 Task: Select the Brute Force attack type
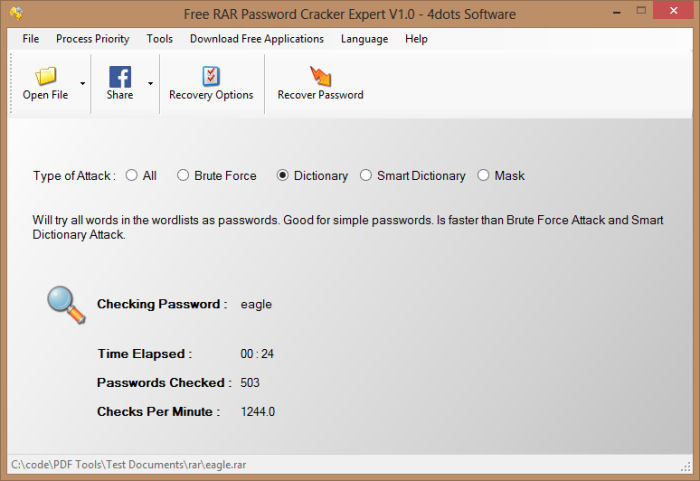(x=183, y=175)
